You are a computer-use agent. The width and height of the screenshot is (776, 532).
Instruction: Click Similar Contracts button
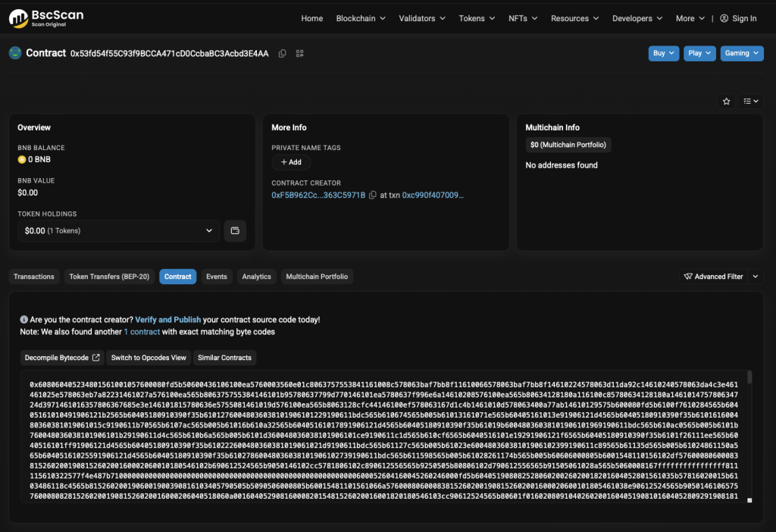point(224,357)
